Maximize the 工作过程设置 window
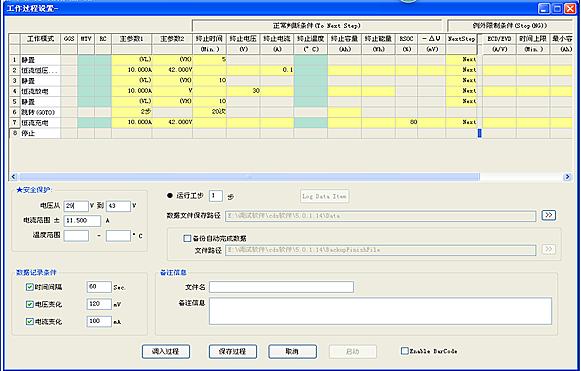This screenshot has height=371, width=581. (x=557, y=9)
